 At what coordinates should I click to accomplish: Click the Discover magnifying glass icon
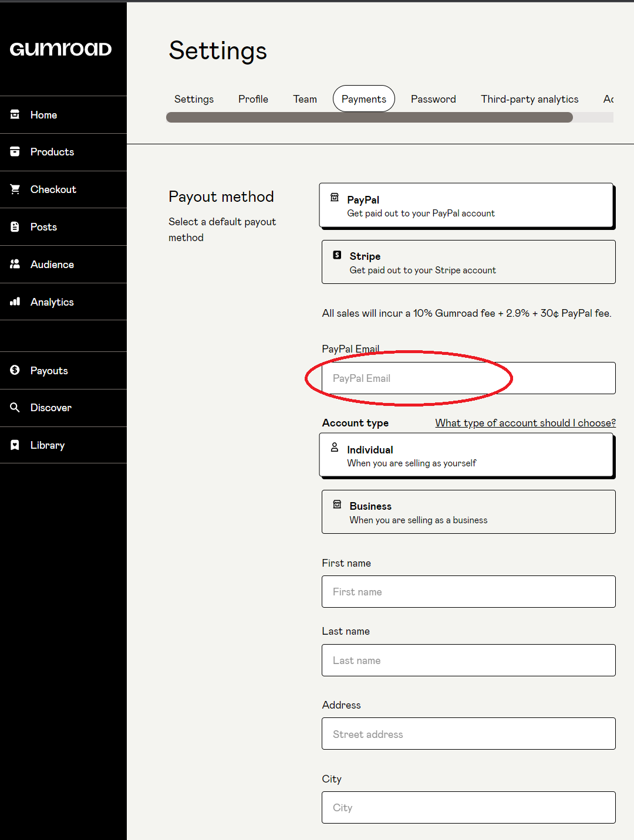pyautogui.click(x=15, y=407)
